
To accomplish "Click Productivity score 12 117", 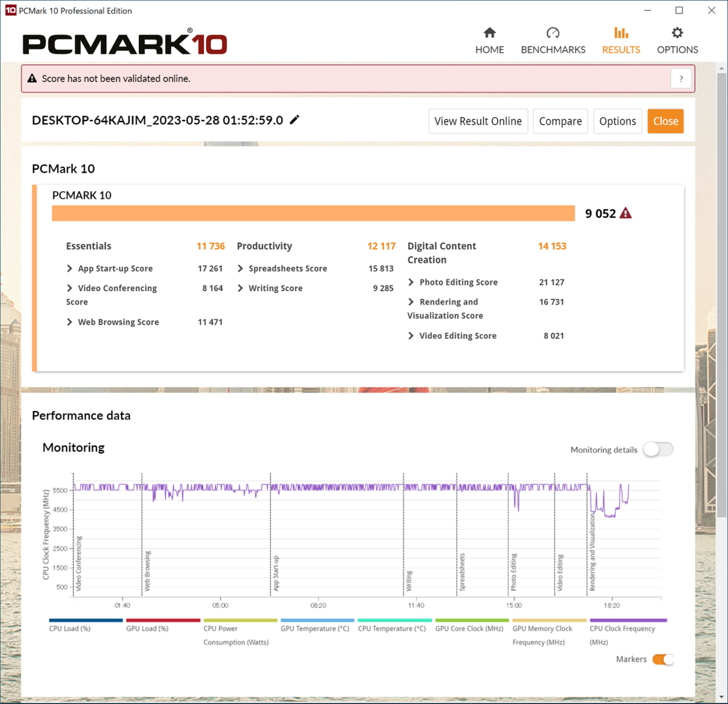I will click(381, 246).
